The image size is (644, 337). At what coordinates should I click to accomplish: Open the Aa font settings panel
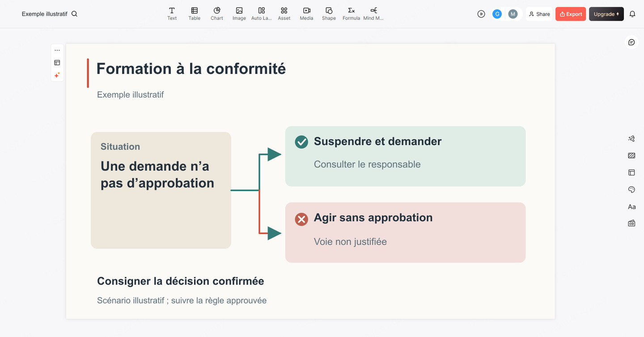coord(631,207)
